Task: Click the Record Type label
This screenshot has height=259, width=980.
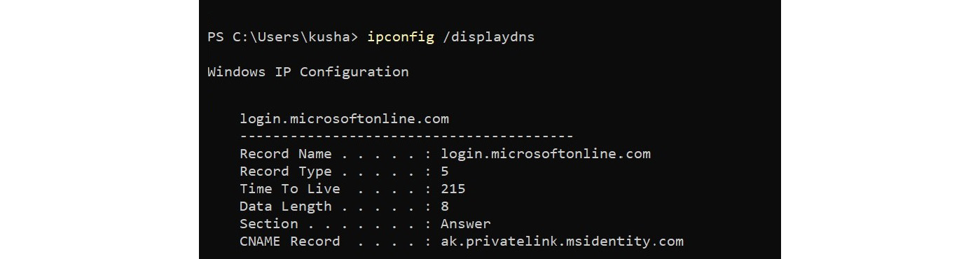Action: [x=286, y=171]
